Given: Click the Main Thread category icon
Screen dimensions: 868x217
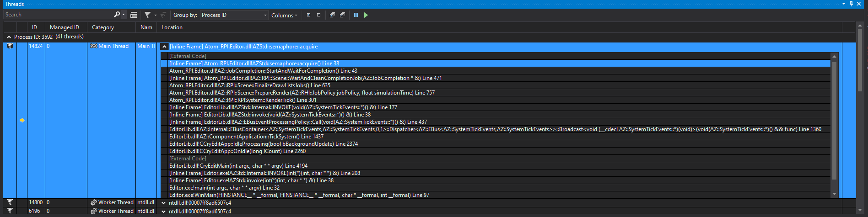Looking at the screenshot, I should point(93,46).
